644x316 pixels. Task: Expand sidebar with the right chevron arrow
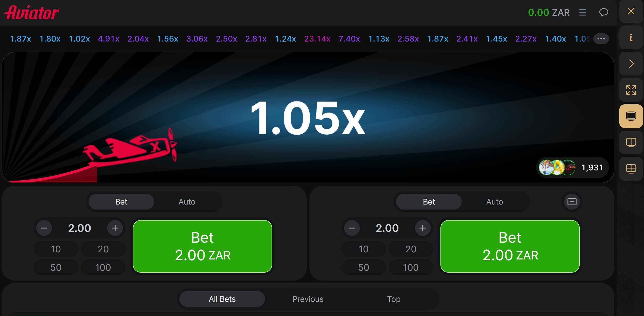631,64
